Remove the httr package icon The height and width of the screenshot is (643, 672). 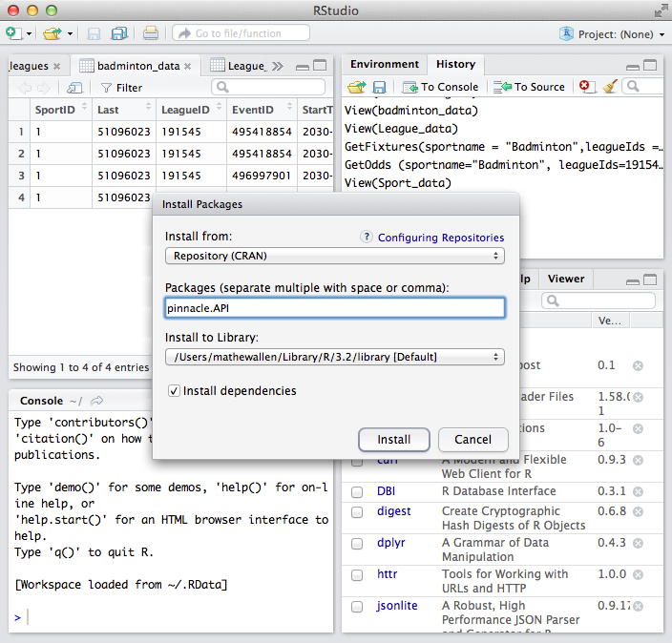tap(639, 574)
